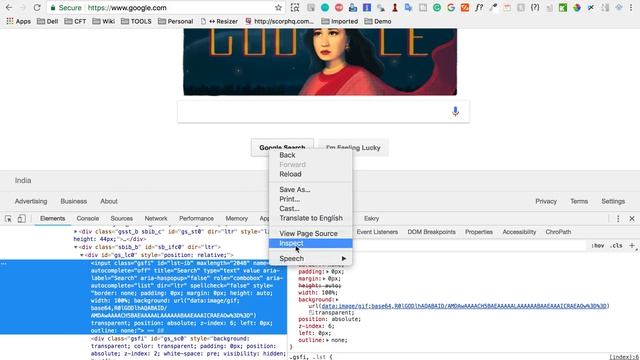
Task: Open the Event Listeners pane
Action: pyautogui.click(x=377, y=232)
